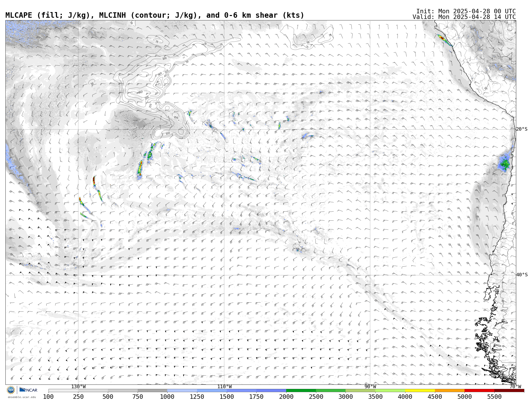The width and height of the screenshot is (532, 400).
Task: Click the colorbar tick label "2500"
Action: tap(316, 397)
